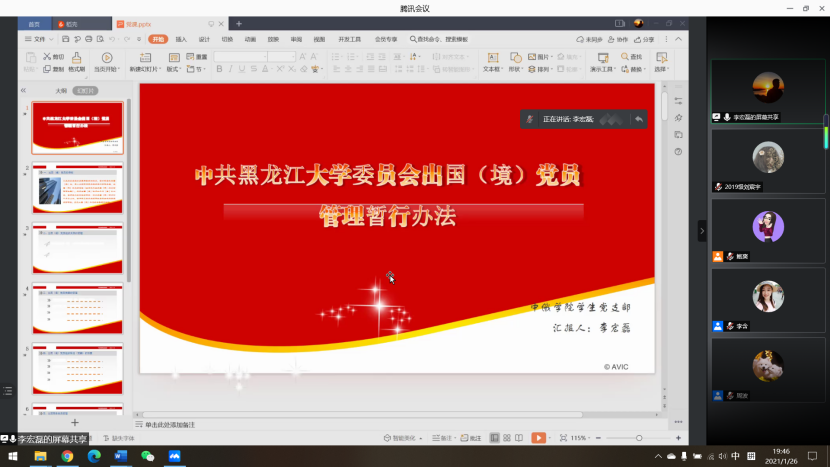The width and height of the screenshot is (830, 467).
Task: Switch to the Outline (大纲) pane tab
Action: (61, 91)
